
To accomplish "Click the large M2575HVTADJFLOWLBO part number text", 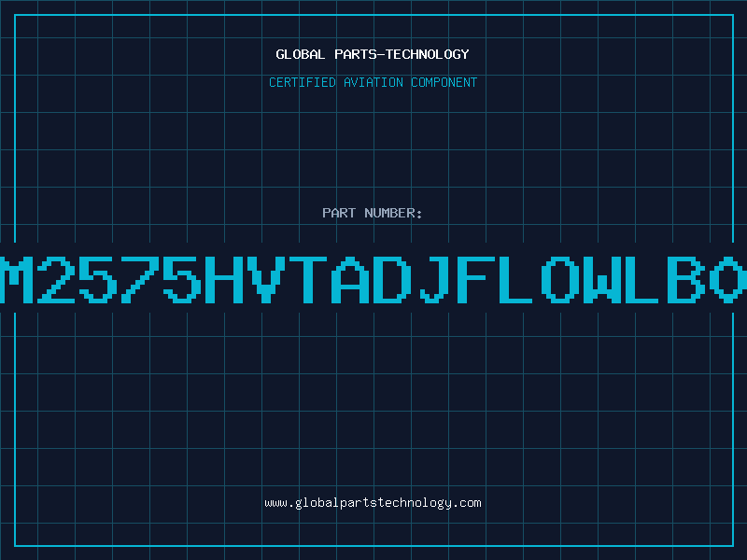I will [373, 279].
